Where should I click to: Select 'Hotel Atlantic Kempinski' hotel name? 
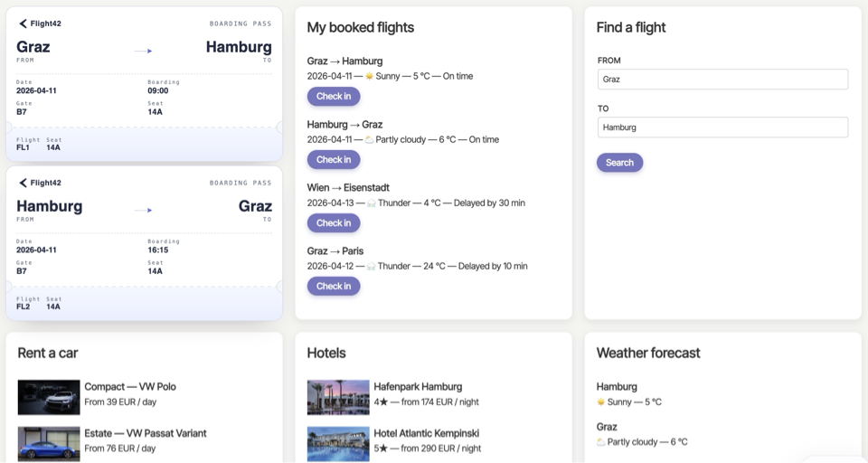(426, 433)
